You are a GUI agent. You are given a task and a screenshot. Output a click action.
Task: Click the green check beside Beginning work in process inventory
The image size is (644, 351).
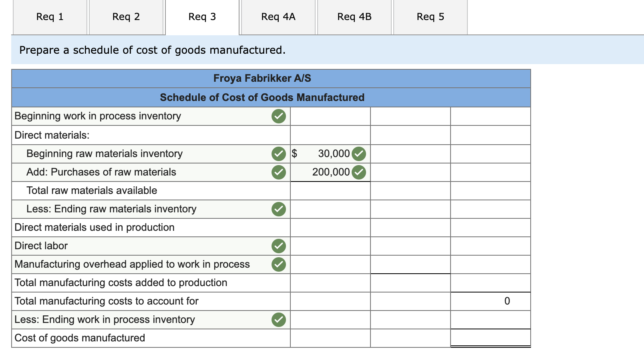click(x=279, y=116)
